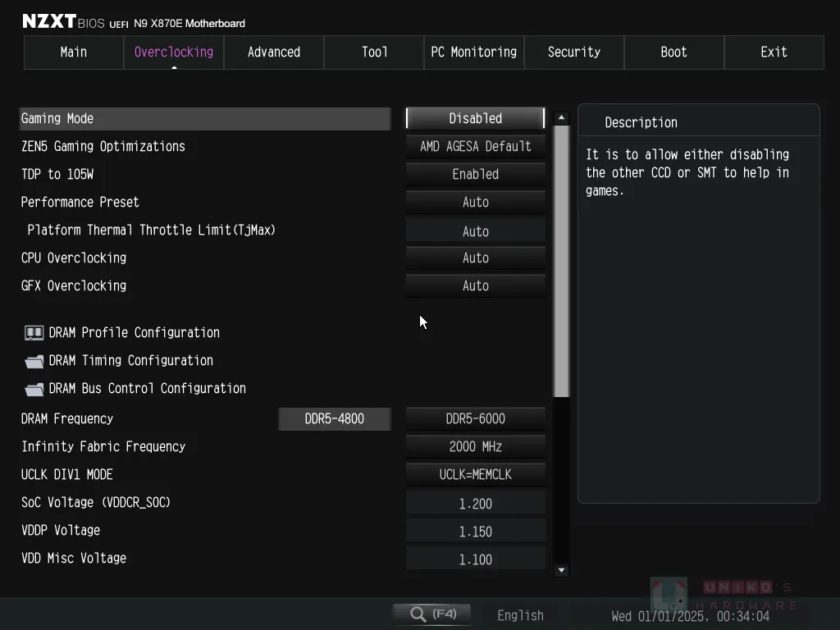Select Platform Thermal Throttle Limit(TjMax) label
This screenshot has width=840, height=630.
click(x=151, y=230)
